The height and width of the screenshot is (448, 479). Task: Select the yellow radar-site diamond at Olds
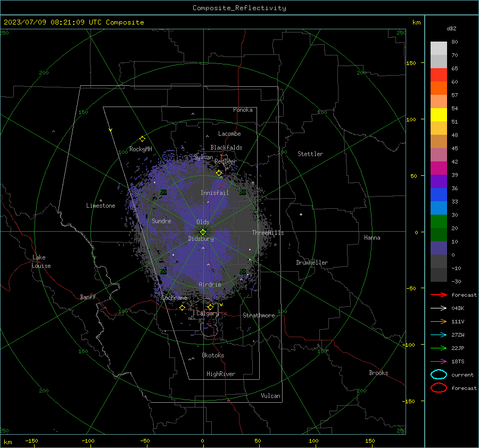[x=203, y=232]
